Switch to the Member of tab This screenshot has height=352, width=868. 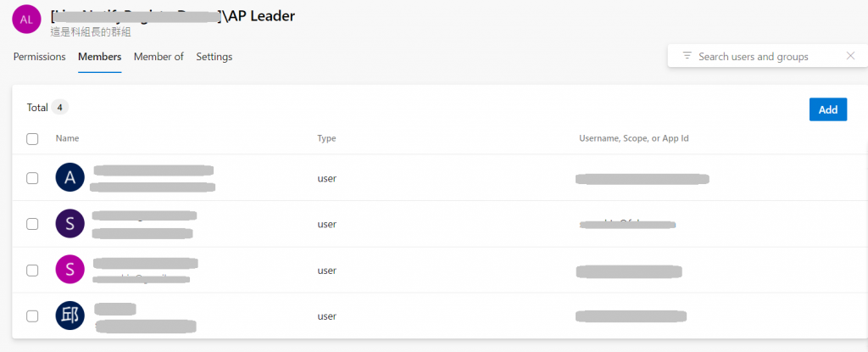(x=159, y=57)
